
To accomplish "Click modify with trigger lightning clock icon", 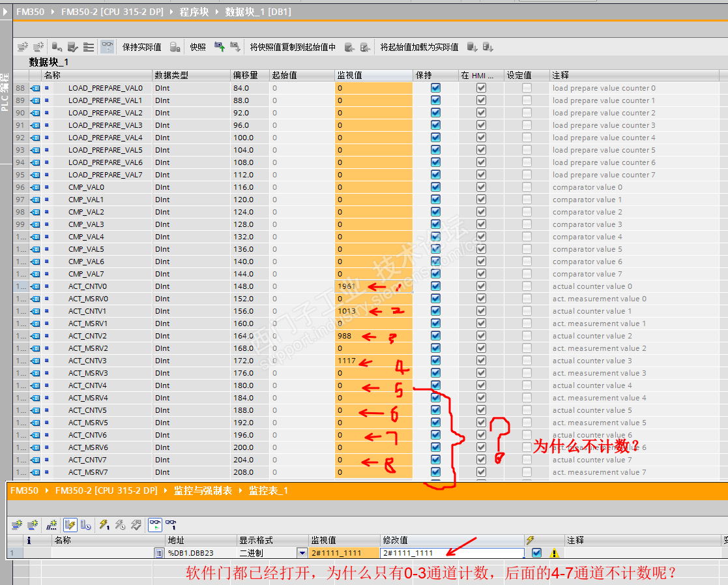I will (x=121, y=525).
